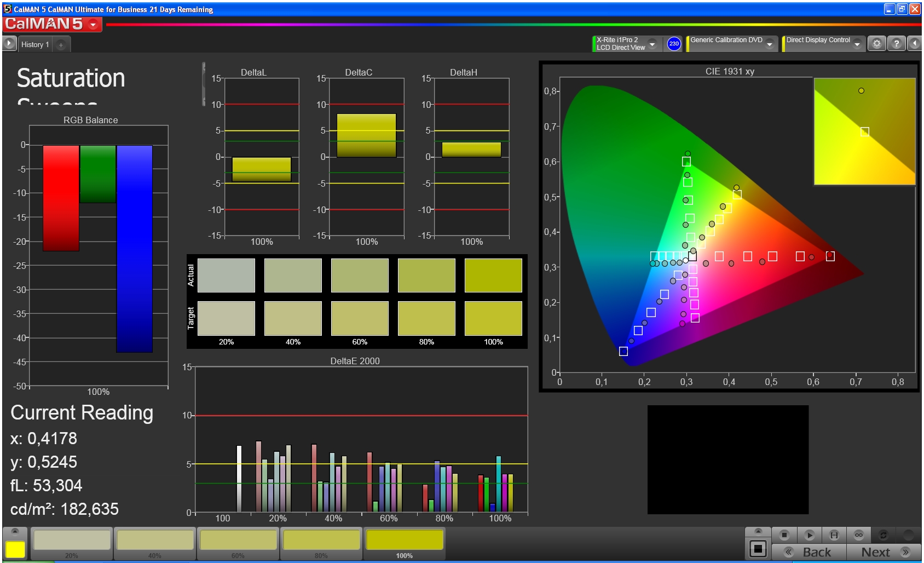This screenshot has width=924, height=563.
Task: Start reading with the Play button
Action: click(810, 535)
